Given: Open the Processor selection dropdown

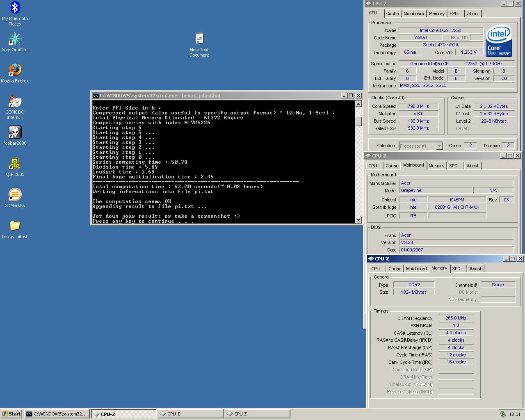Looking at the screenshot, I should (421, 146).
